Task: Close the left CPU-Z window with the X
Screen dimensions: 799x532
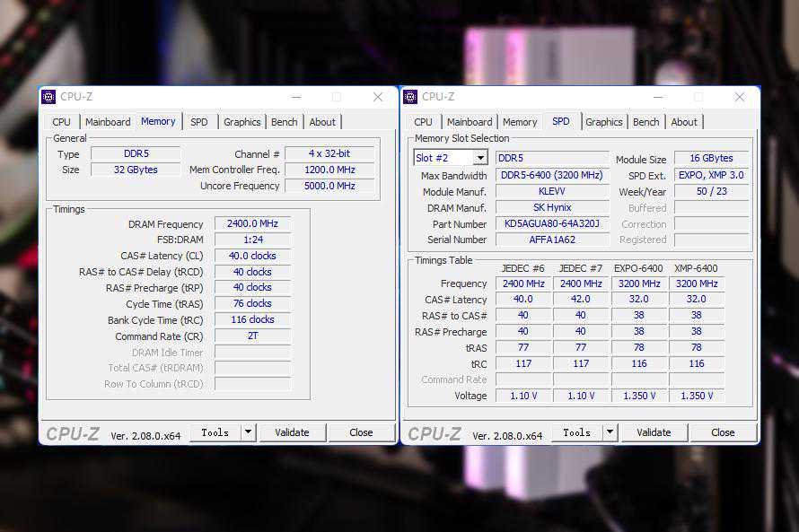Action: tap(378, 97)
